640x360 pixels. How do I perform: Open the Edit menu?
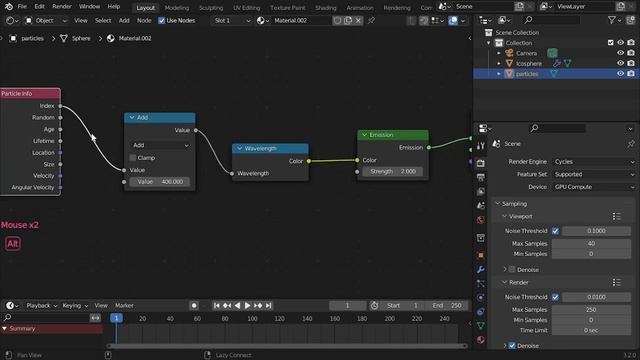point(39,7)
